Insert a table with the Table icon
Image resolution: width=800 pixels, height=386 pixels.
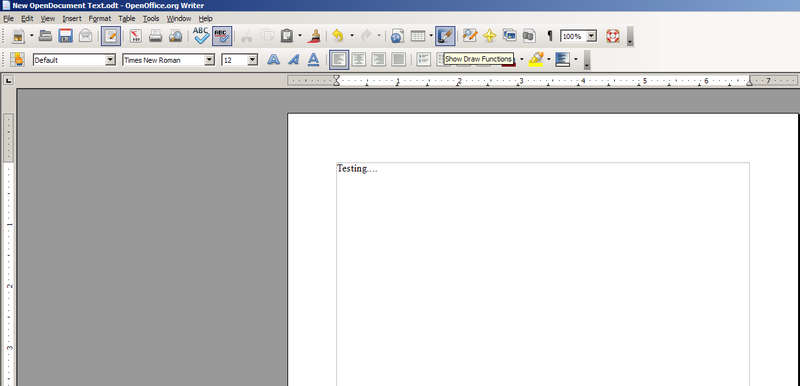coord(418,36)
